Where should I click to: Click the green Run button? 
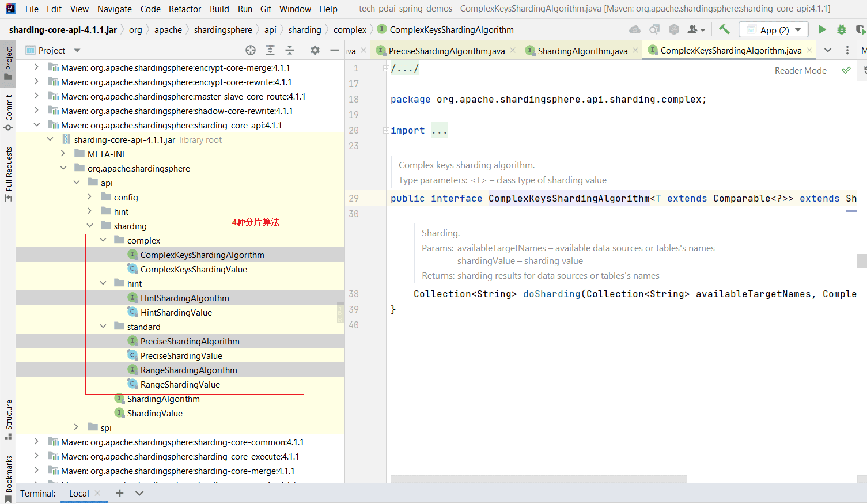[822, 29]
